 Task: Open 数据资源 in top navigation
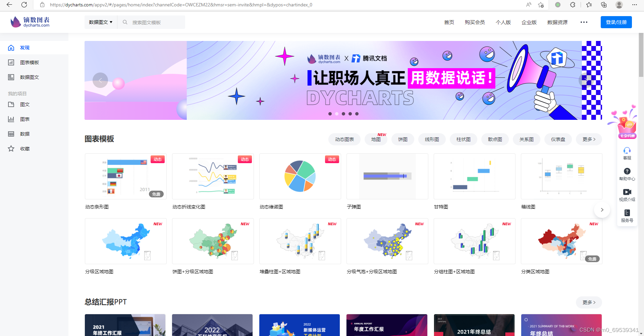pyautogui.click(x=557, y=22)
